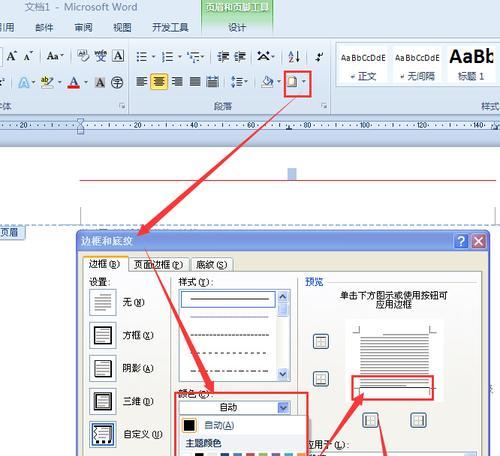Expand the line spacing dropdown

[240, 82]
